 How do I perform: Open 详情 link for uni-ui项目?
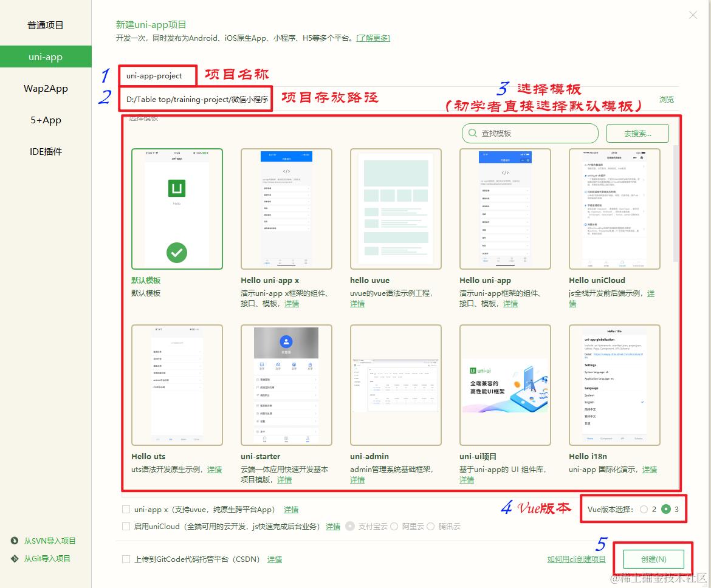(x=467, y=480)
